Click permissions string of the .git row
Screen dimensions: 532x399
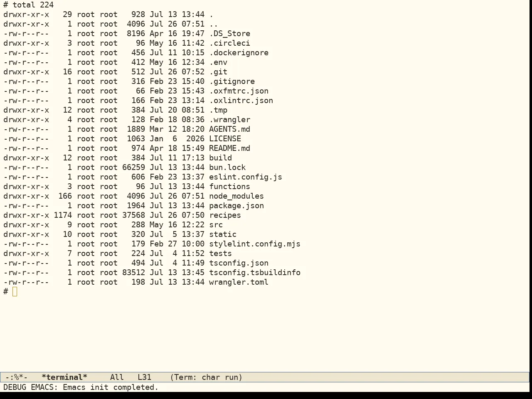pos(26,72)
